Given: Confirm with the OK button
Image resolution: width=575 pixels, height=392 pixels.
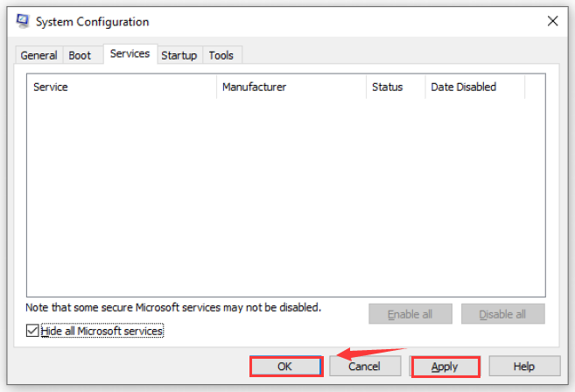Looking at the screenshot, I should tap(285, 366).
